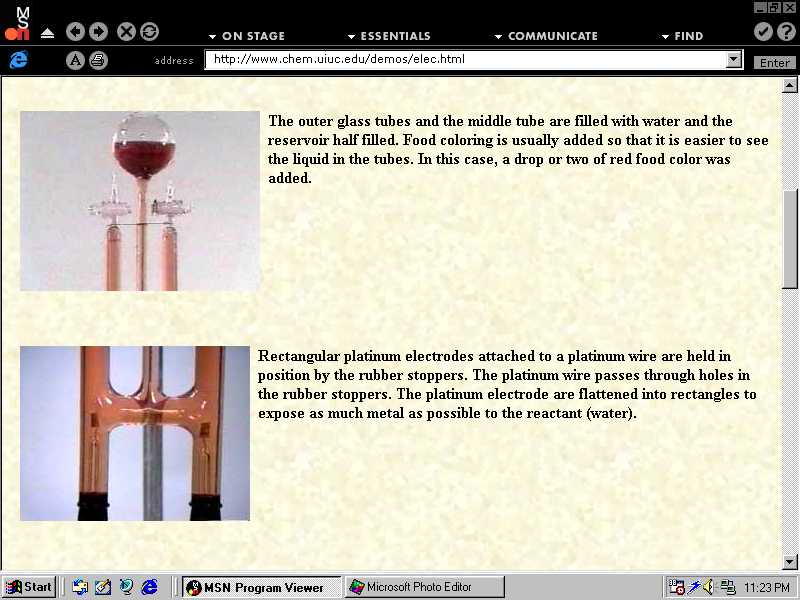This screenshot has height=600, width=800.
Task: Click the Forward arrow navigation button
Action: coord(98,31)
